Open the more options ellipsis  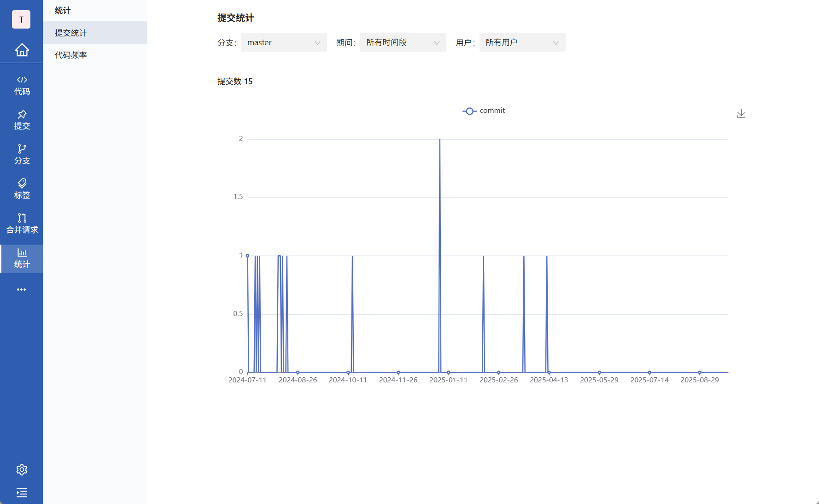coord(22,290)
